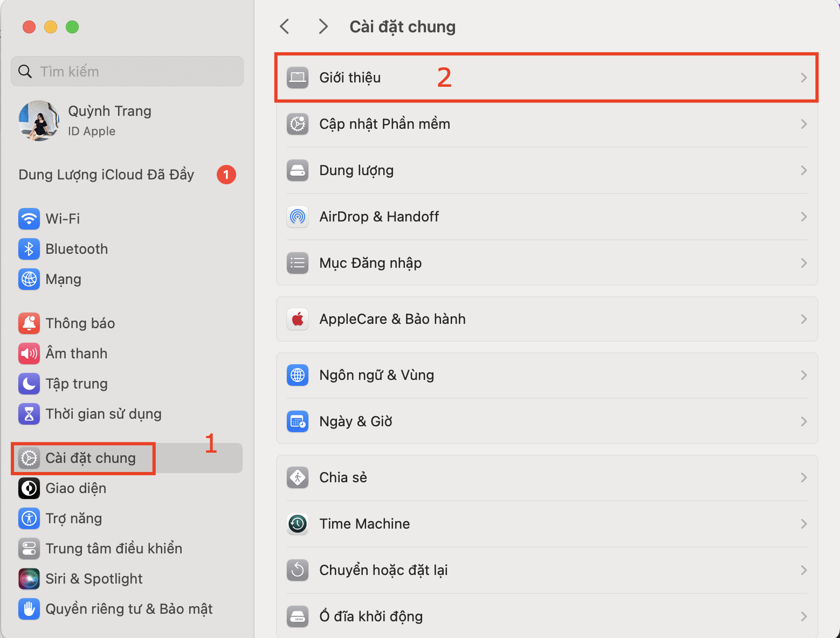Click chevron on Dung lượng row

(x=804, y=170)
